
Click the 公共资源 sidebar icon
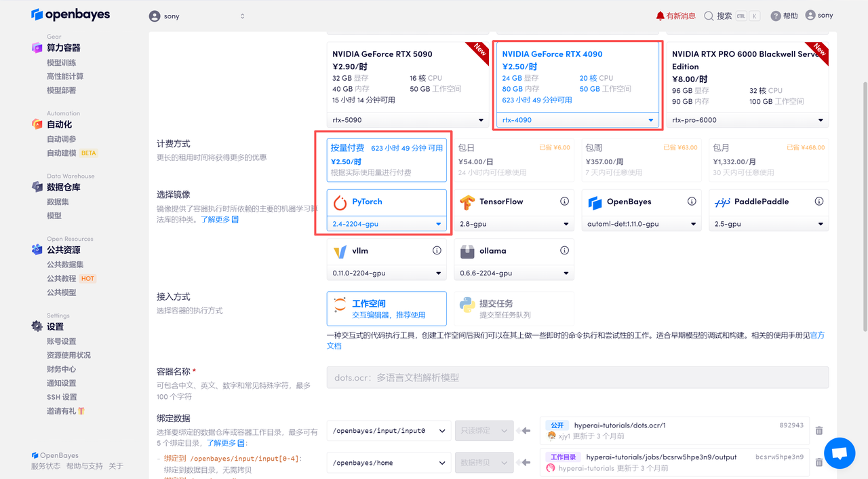37,250
